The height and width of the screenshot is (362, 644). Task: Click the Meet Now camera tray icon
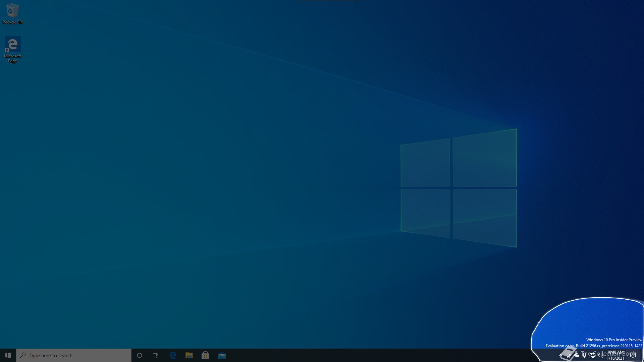(x=569, y=355)
